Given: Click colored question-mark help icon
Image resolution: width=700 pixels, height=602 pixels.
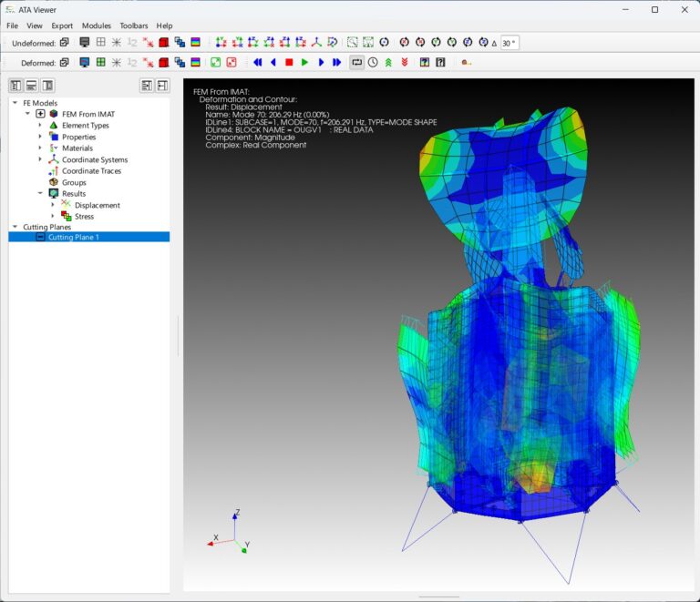Looking at the screenshot, I should (x=425, y=63).
